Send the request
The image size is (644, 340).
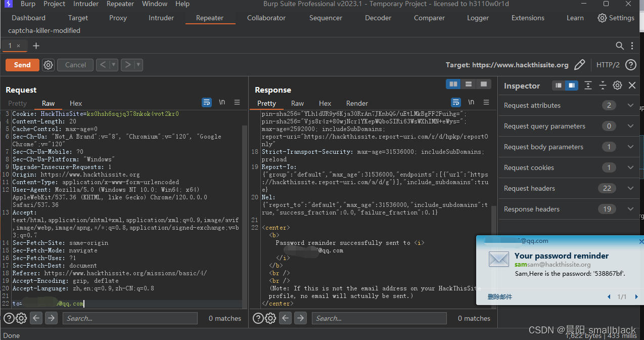click(x=22, y=65)
